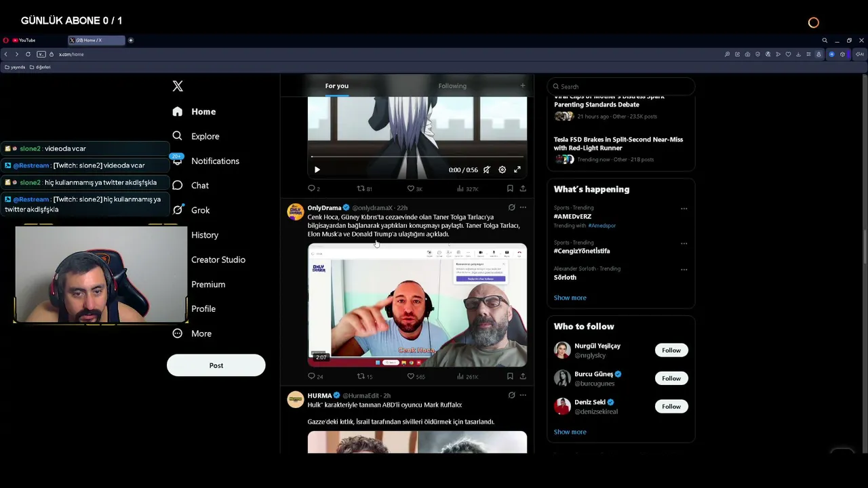Open browser bookmarks heart icon
The height and width of the screenshot is (488, 868).
pyautogui.click(x=788, y=54)
